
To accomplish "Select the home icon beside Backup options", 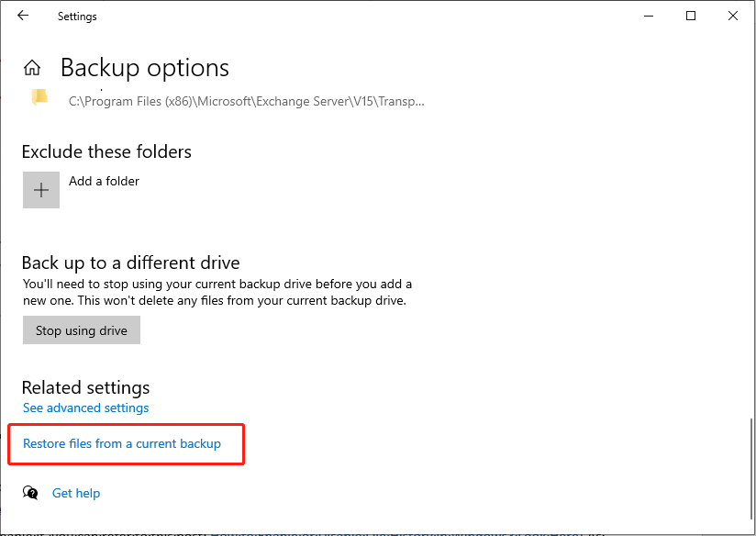I will pos(32,66).
